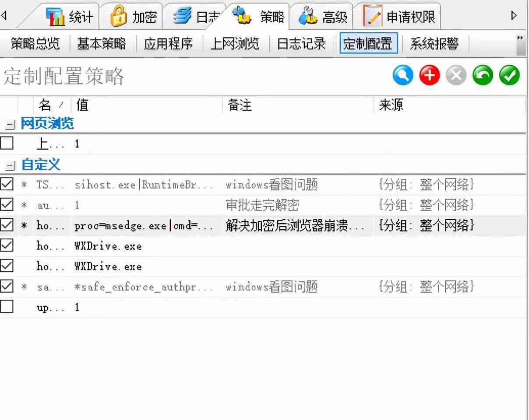The width and height of the screenshot is (529, 420).
Task: Uncheck the proc=msedge.exe row checkbox
Action: coord(7,225)
